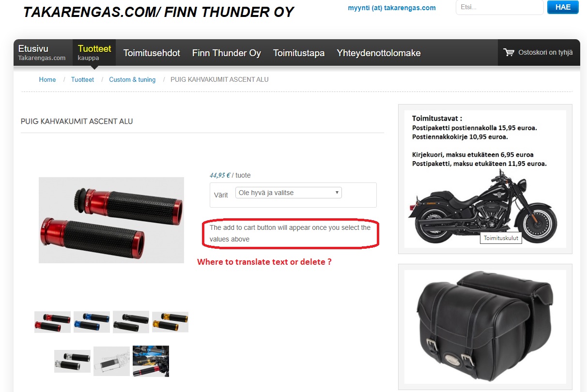The width and height of the screenshot is (587, 392).
Task: Select the black grips thumbnail
Action: [x=131, y=322]
